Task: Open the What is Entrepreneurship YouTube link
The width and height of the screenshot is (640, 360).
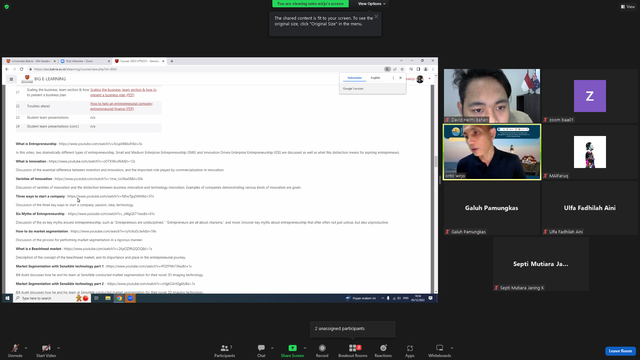Action: click(x=100, y=144)
